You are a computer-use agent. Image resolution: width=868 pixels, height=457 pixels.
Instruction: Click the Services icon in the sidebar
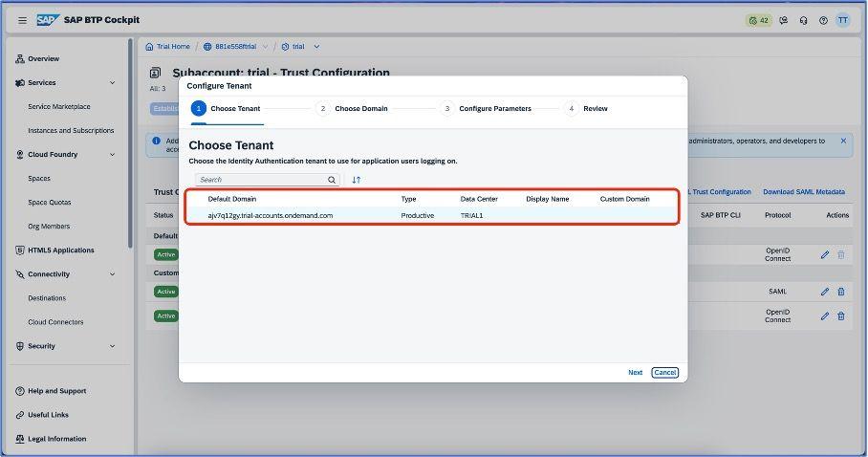[x=20, y=82]
